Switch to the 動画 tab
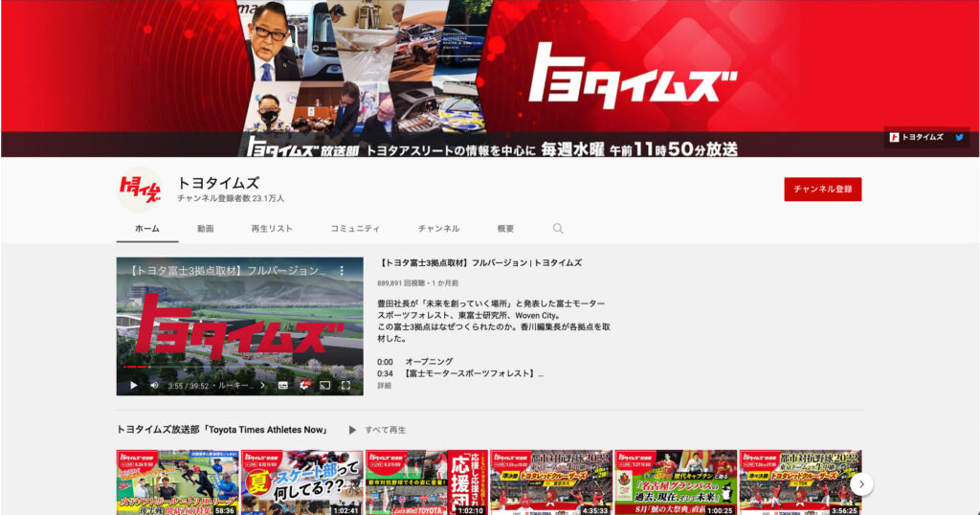Image resolution: width=980 pixels, height=515 pixels. coord(205,229)
